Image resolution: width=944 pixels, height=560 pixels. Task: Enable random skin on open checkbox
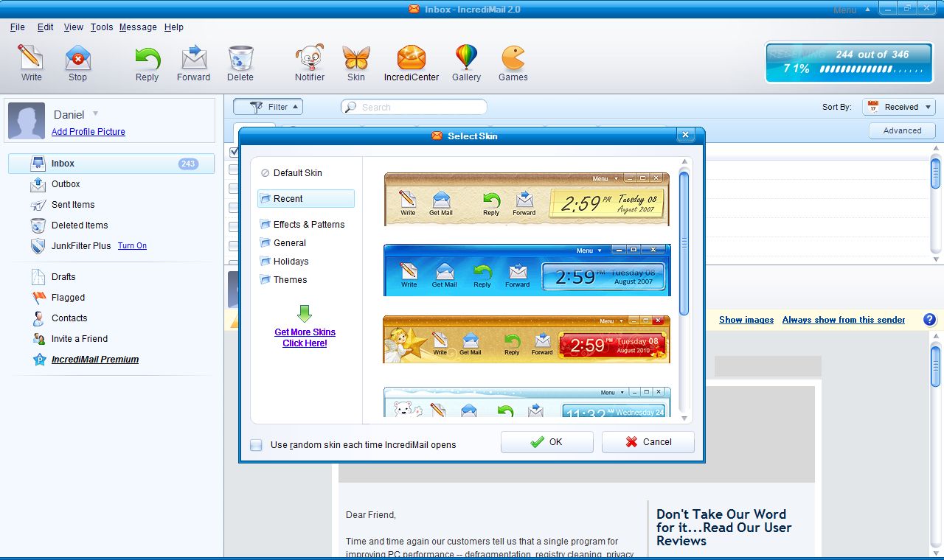pyautogui.click(x=256, y=445)
